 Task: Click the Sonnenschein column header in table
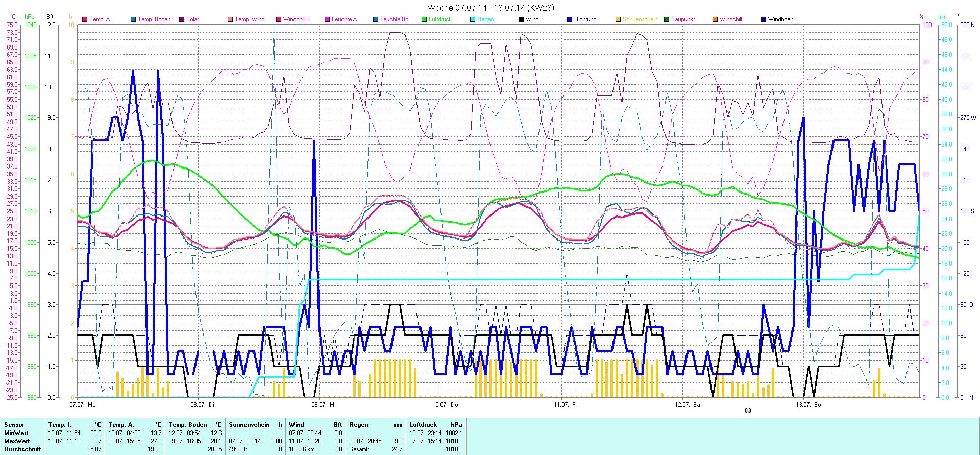click(x=249, y=425)
